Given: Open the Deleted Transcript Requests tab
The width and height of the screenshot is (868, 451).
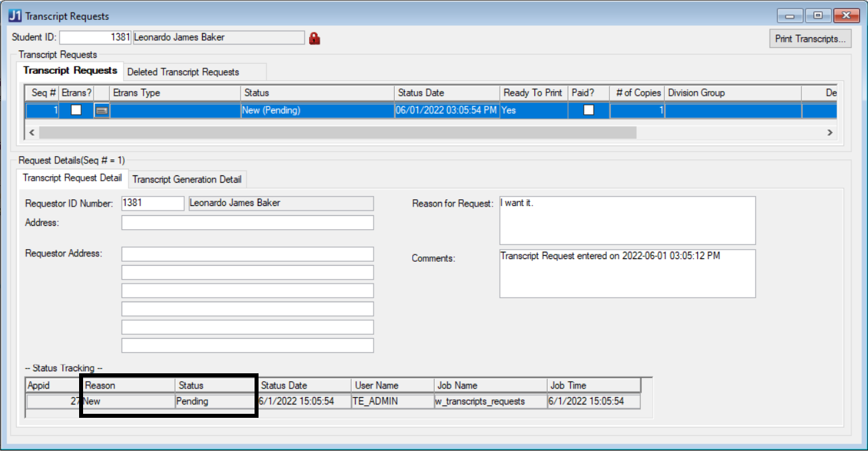Looking at the screenshot, I should coord(183,72).
